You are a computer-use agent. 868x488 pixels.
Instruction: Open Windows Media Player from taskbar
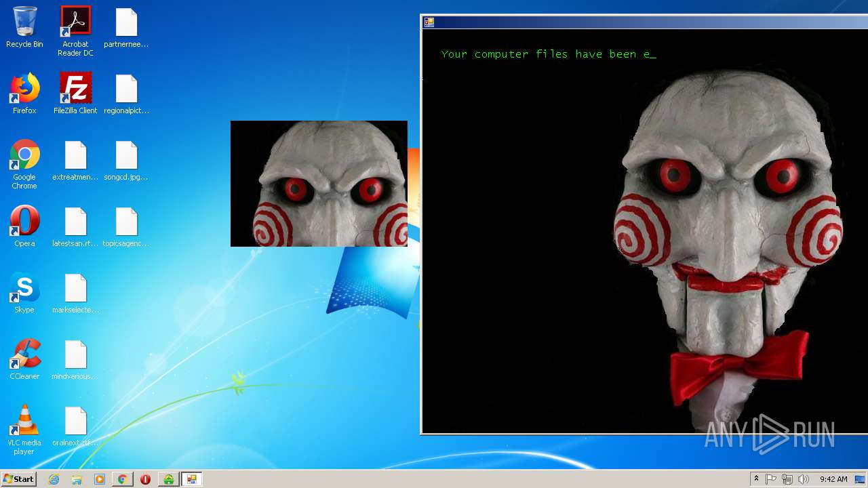click(100, 479)
